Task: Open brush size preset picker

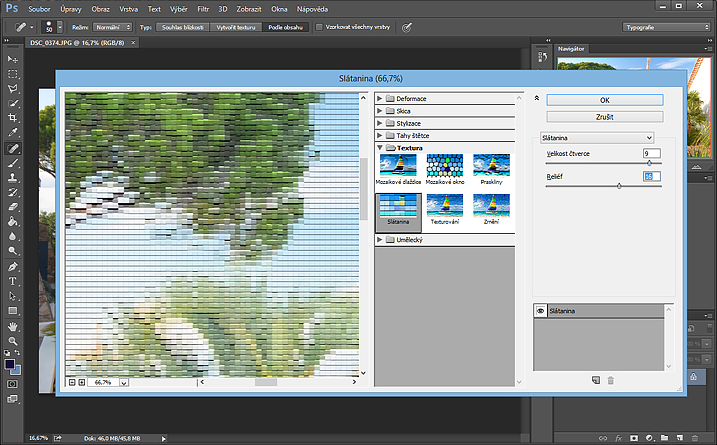Action: click(x=60, y=27)
